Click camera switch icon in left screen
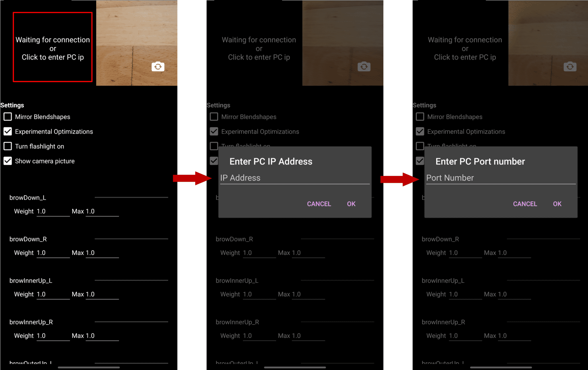Viewport: 588px width, 370px height. coord(158,67)
